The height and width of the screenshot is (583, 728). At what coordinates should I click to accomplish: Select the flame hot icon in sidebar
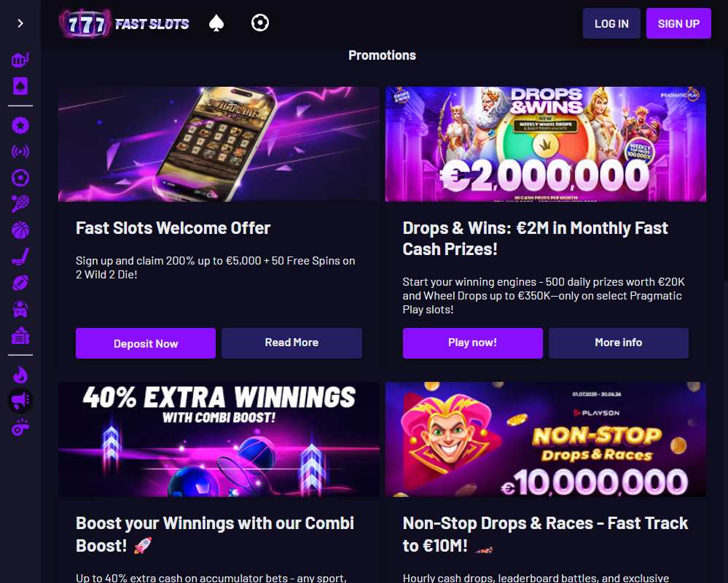pos(20,375)
